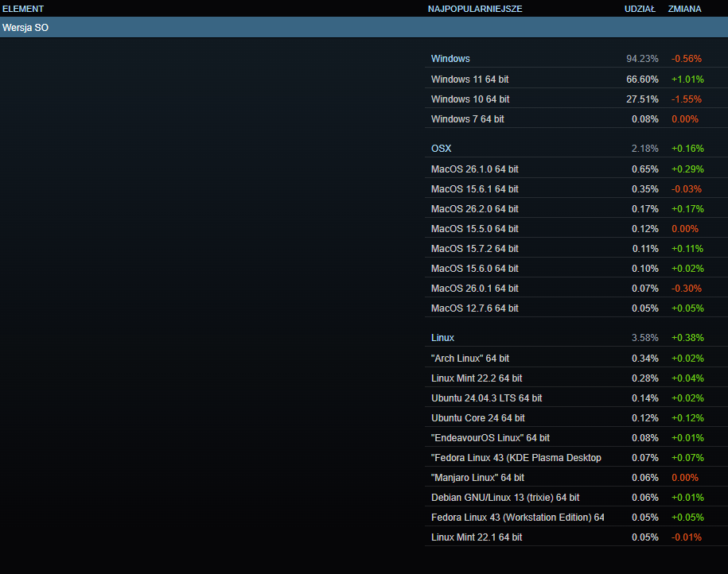Viewport: 728px width, 574px height.
Task: Click the 66.60% share value for Windows 11
Action: point(642,80)
